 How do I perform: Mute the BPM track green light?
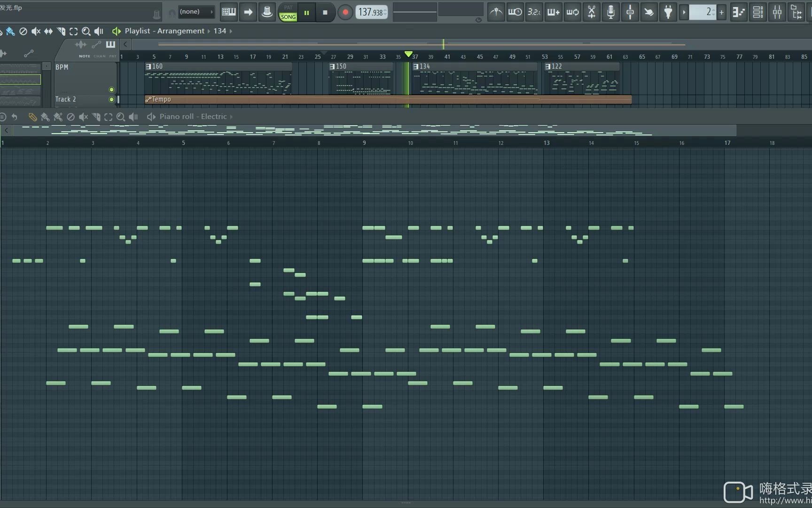pyautogui.click(x=111, y=89)
